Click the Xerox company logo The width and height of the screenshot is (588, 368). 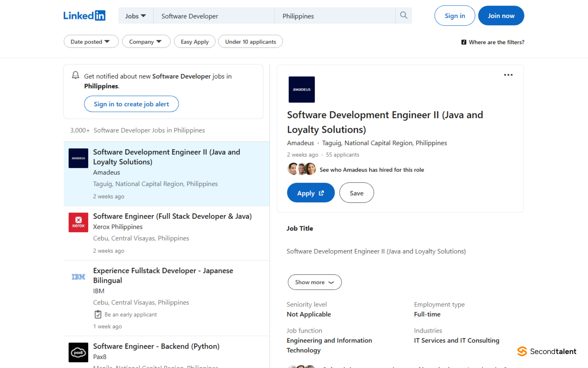coord(78,222)
